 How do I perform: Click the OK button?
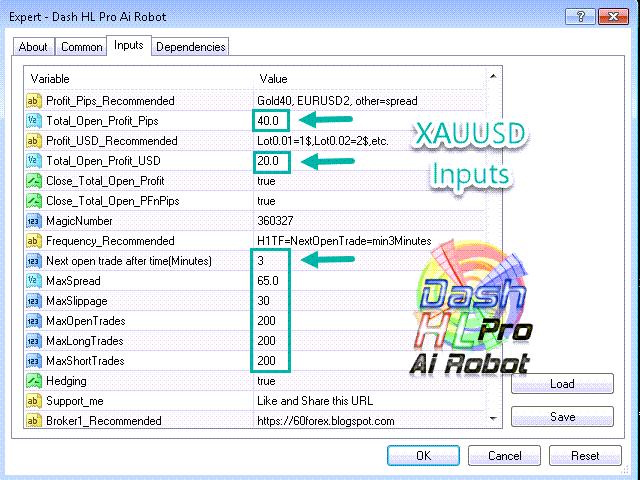pos(423,456)
